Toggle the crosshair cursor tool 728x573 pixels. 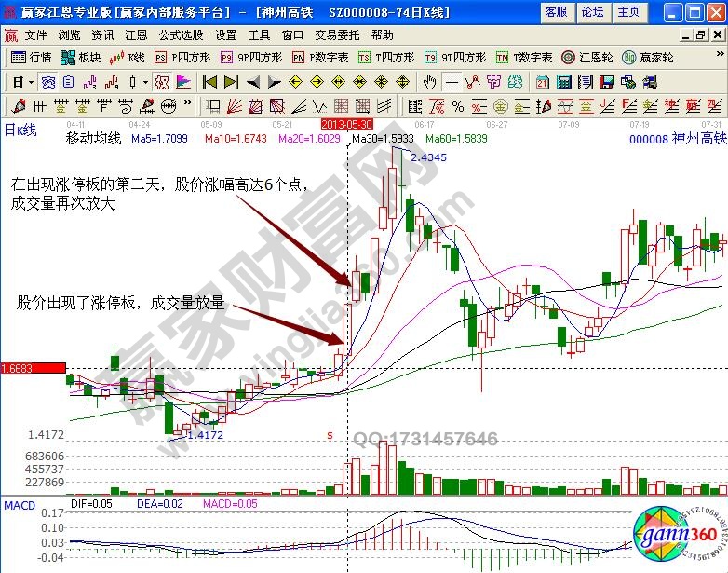point(452,82)
